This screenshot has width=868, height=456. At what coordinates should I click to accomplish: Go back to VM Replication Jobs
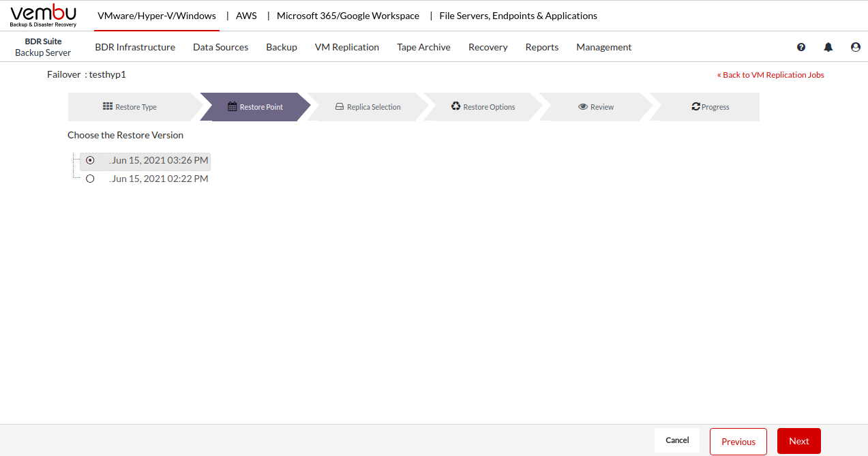click(770, 75)
